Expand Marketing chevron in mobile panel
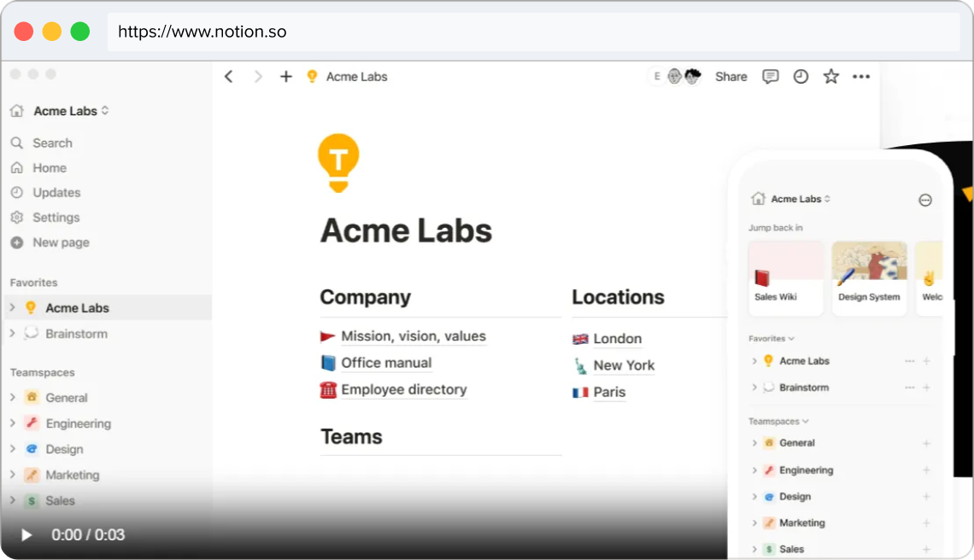 [x=754, y=522]
